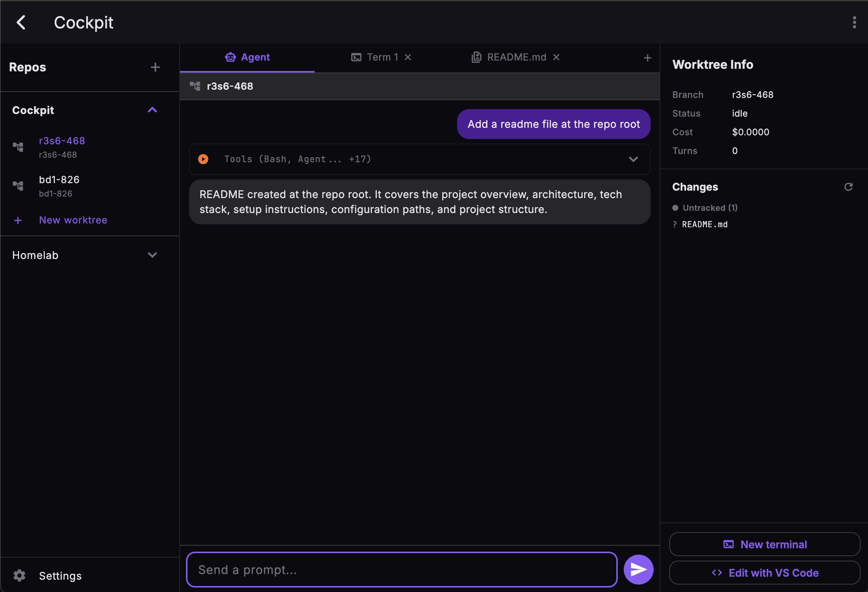Viewport: 868px width, 592px height.
Task: Click the Branch value r3s6-468
Action: 753,95
